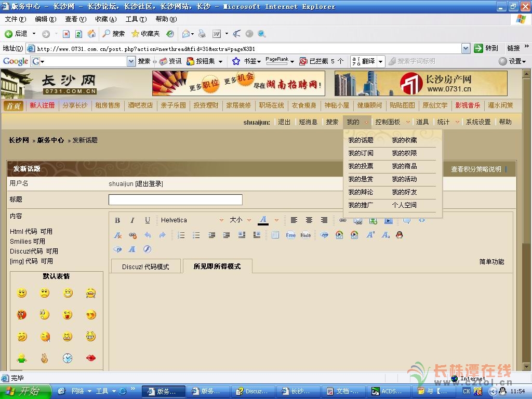This screenshot has height=399, width=532.
Task: Align text left in editor
Action: point(294,220)
